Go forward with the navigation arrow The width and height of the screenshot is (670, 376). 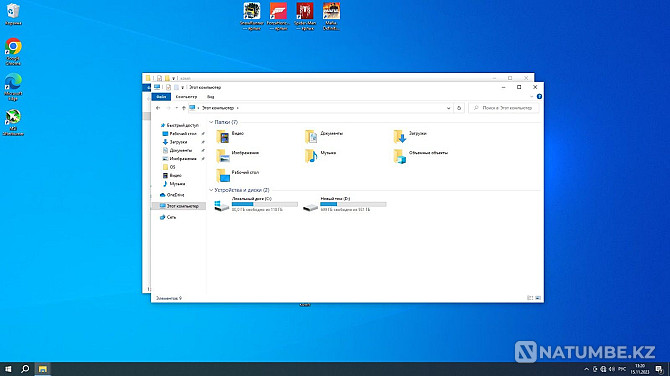[168, 108]
